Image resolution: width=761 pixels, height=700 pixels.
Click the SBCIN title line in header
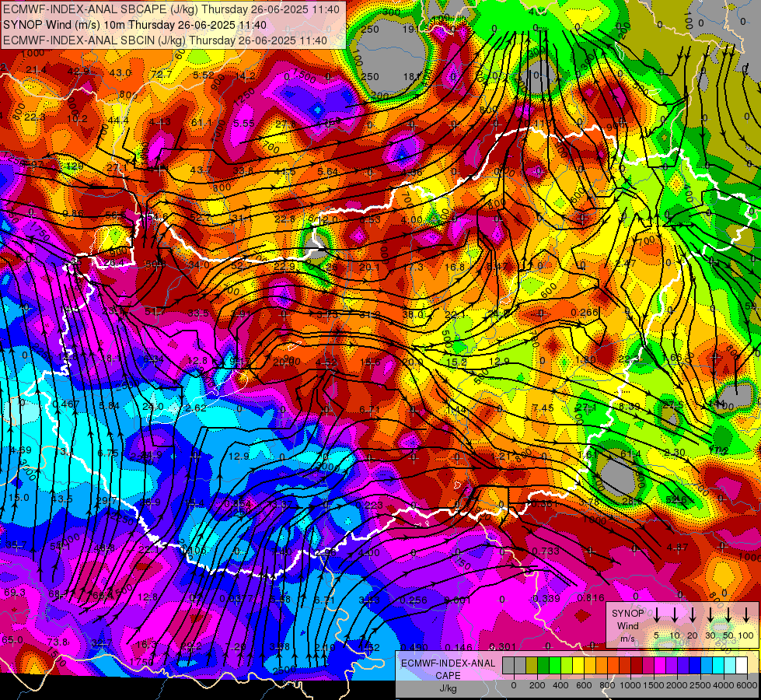(x=165, y=40)
